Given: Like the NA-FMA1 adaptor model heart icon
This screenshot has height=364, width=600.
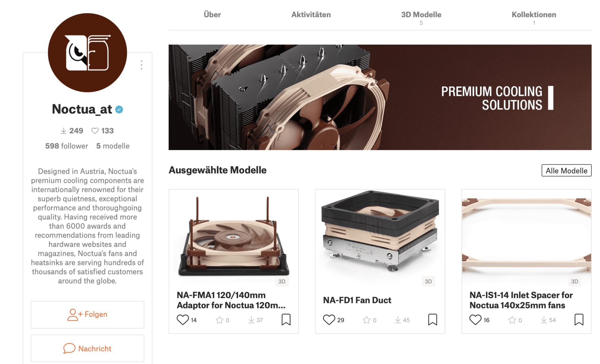Looking at the screenshot, I should click(183, 320).
